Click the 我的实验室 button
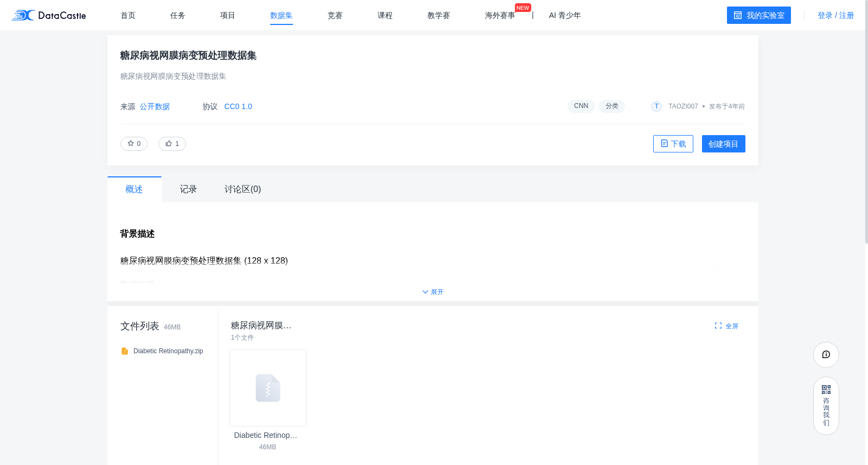The height and width of the screenshot is (465, 868). (x=759, y=15)
